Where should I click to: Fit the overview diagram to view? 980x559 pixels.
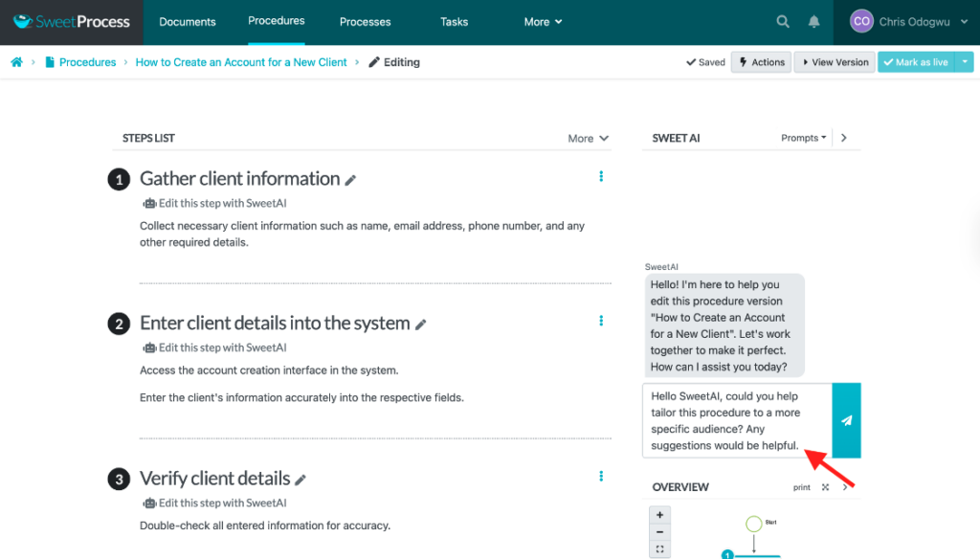660,549
